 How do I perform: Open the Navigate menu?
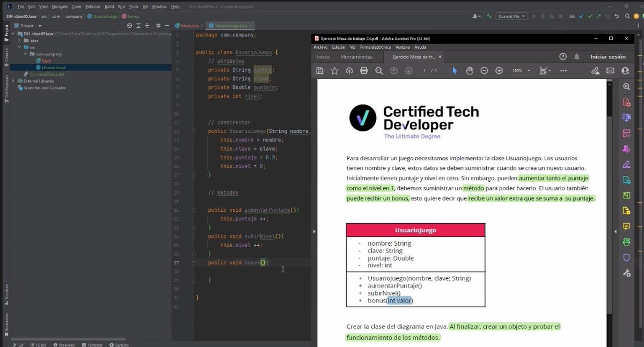(60, 7)
